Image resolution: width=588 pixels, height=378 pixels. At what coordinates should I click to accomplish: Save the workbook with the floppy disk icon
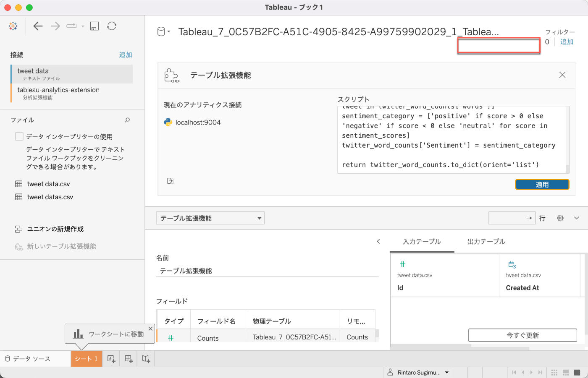pos(94,26)
